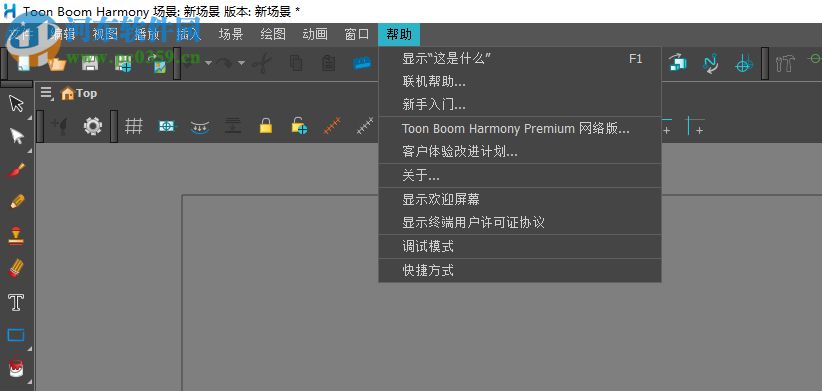
Task: Click the cyan crosshair pivot icon
Action: click(x=743, y=63)
